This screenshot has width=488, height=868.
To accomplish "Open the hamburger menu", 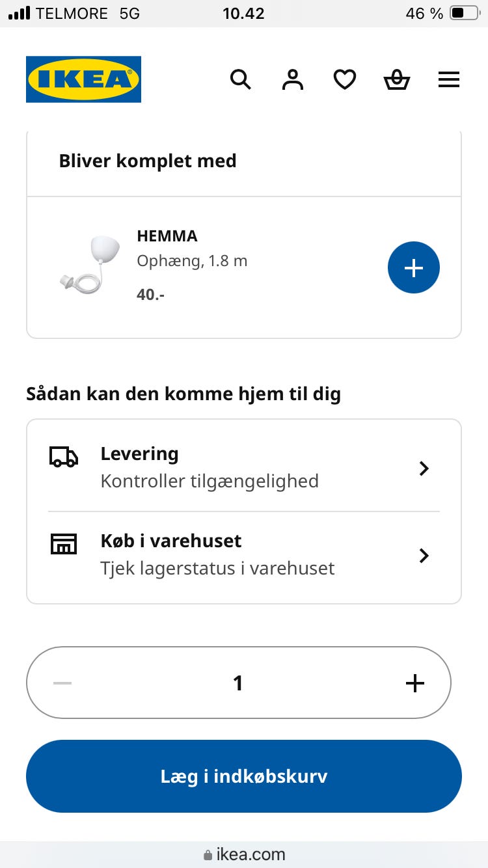I will tap(449, 80).
